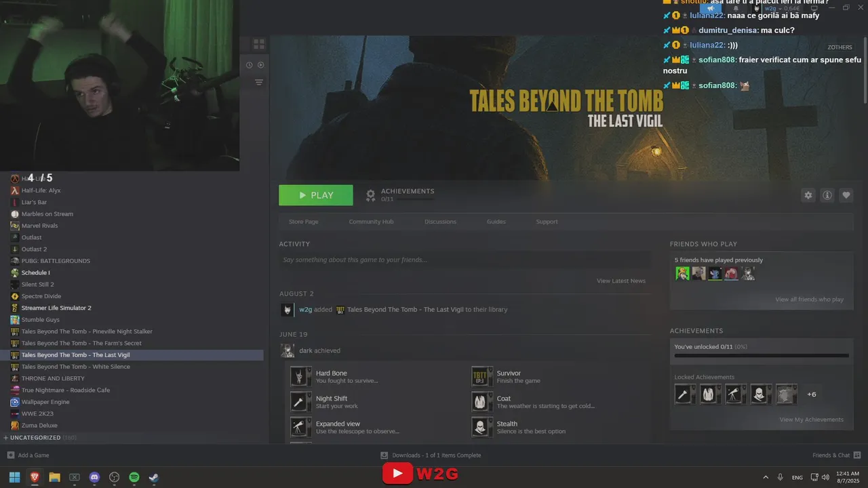Open the Store Page tab
Screen dimensions: 868x488
(x=303, y=222)
